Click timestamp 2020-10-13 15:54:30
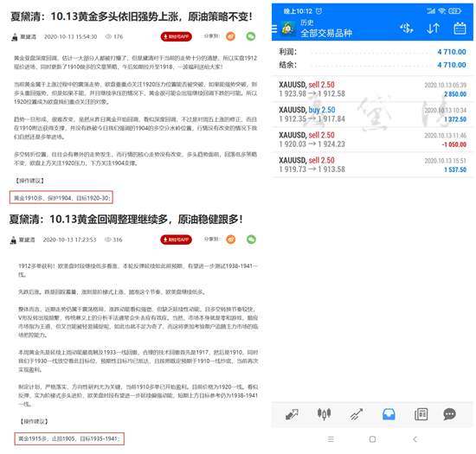The width and height of the screenshot is (476, 454). click(70, 36)
